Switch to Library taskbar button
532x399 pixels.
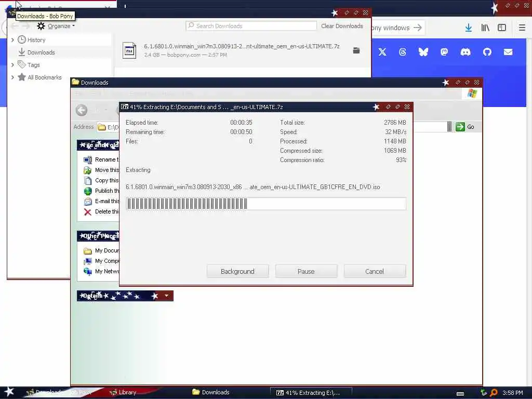tap(123, 393)
